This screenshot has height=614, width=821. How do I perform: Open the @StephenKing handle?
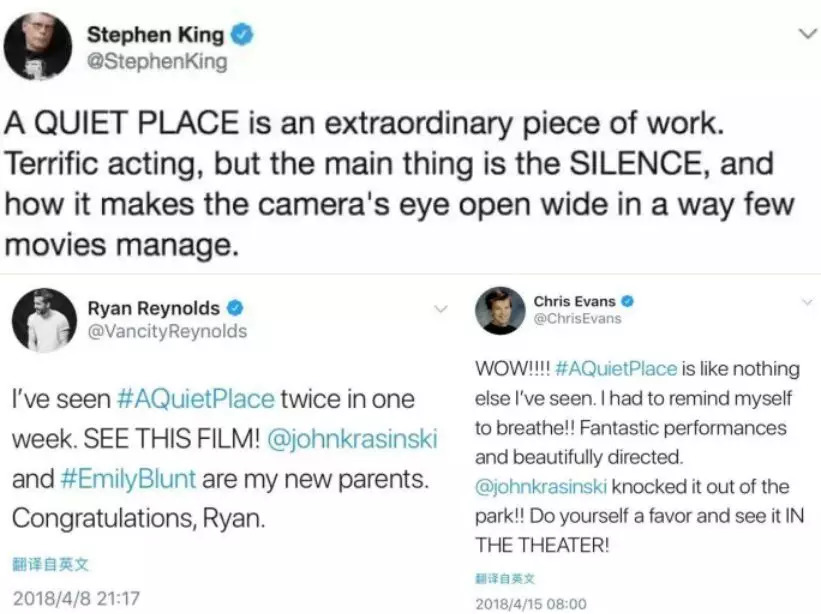pyautogui.click(x=157, y=62)
